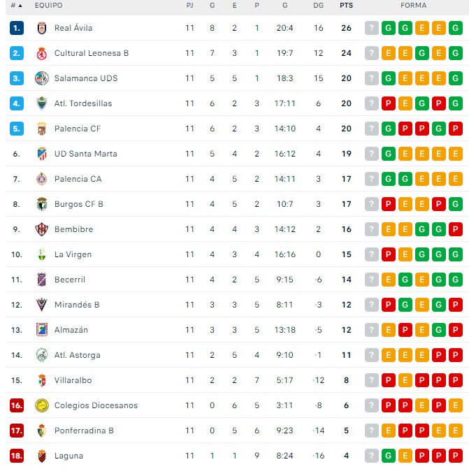The height and width of the screenshot is (476, 469).
Task: Click the Mirandés B team crest
Action: coord(41,305)
